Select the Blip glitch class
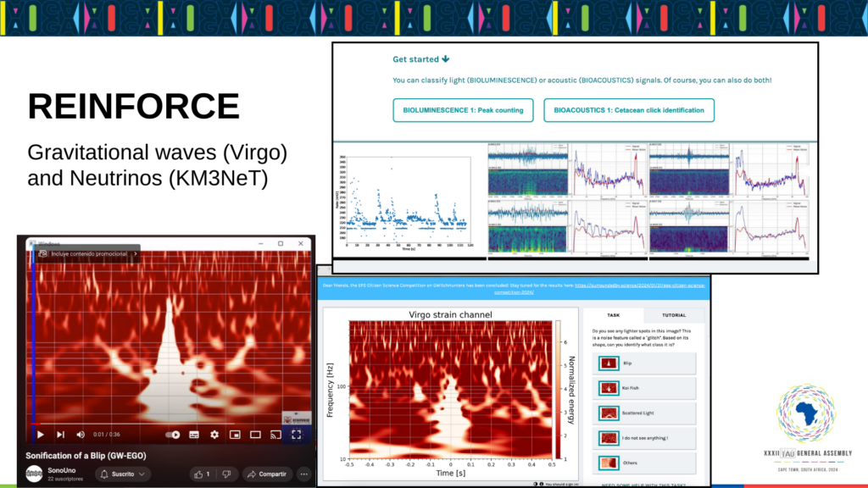 click(644, 363)
